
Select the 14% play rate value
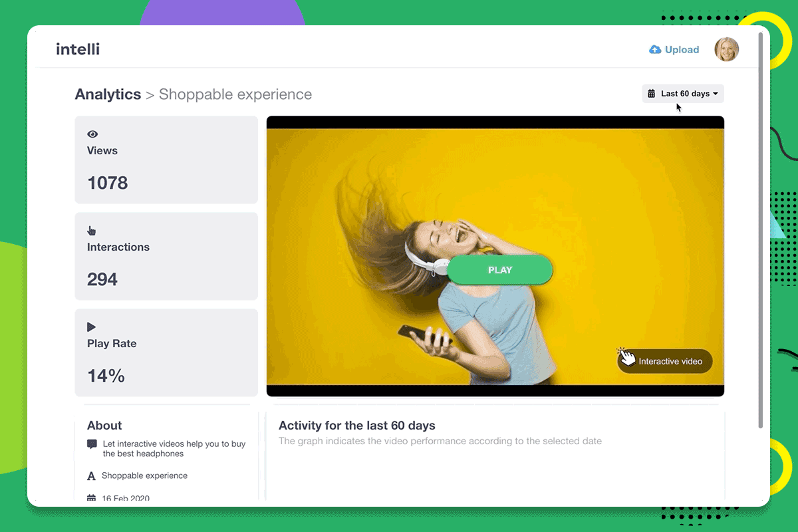(106, 376)
